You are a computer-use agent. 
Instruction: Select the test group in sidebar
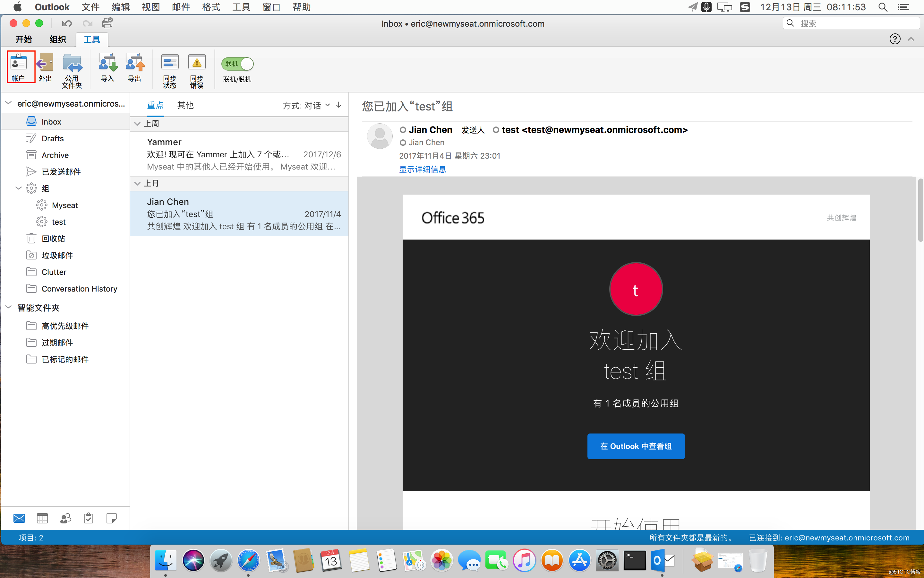pos(66,222)
